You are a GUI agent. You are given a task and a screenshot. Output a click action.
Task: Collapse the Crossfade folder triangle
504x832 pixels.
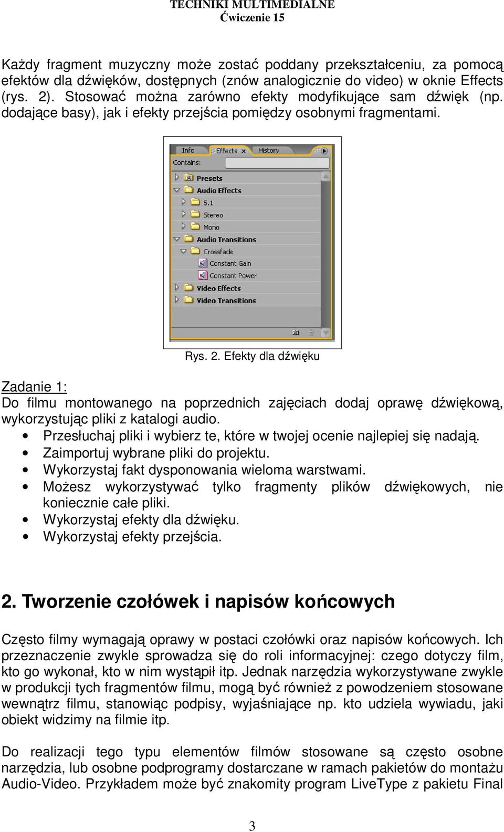(x=183, y=251)
